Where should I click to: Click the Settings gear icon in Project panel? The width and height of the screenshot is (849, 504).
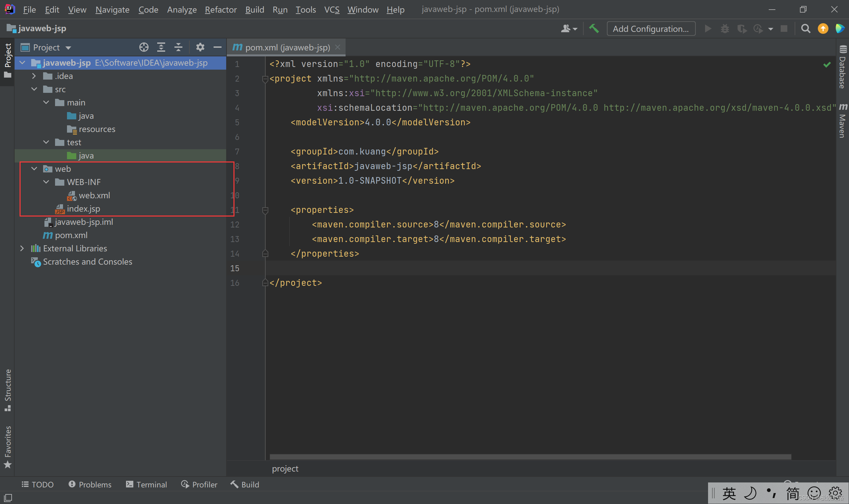(x=200, y=47)
